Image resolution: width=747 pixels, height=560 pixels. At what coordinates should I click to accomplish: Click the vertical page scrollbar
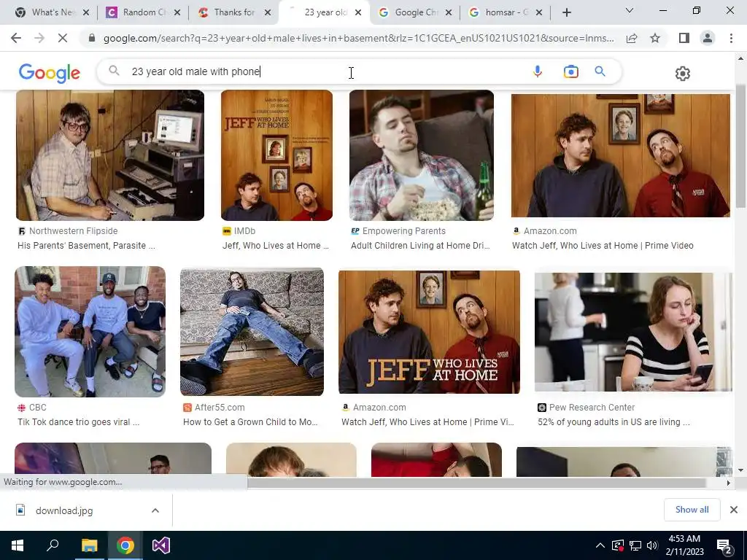pyautogui.click(x=740, y=146)
